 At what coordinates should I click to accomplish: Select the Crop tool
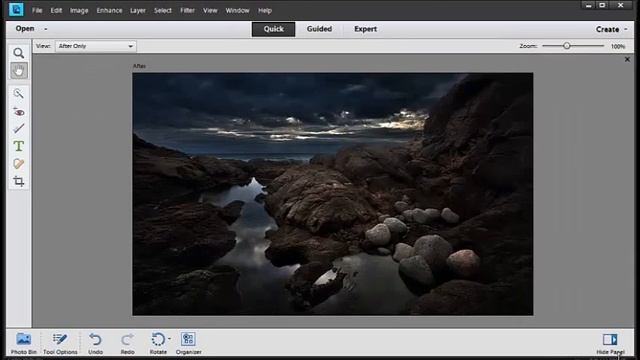tap(18, 181)
